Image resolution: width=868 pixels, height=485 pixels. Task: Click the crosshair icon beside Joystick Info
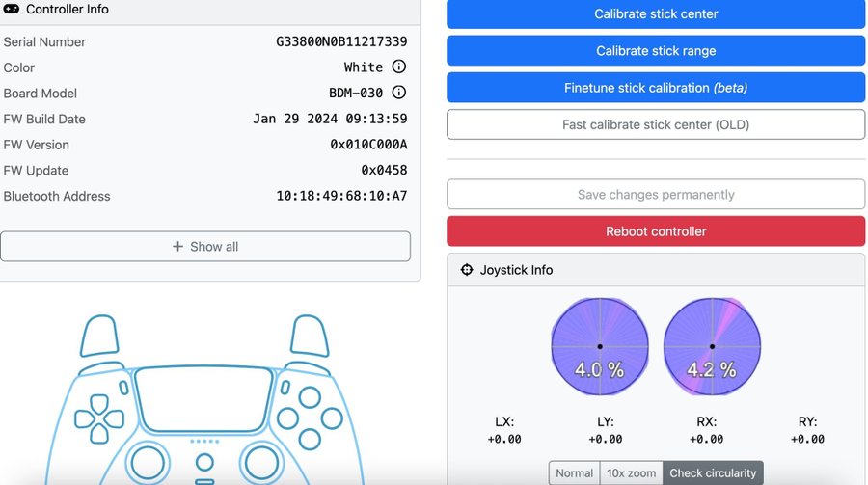pos(467,270)
